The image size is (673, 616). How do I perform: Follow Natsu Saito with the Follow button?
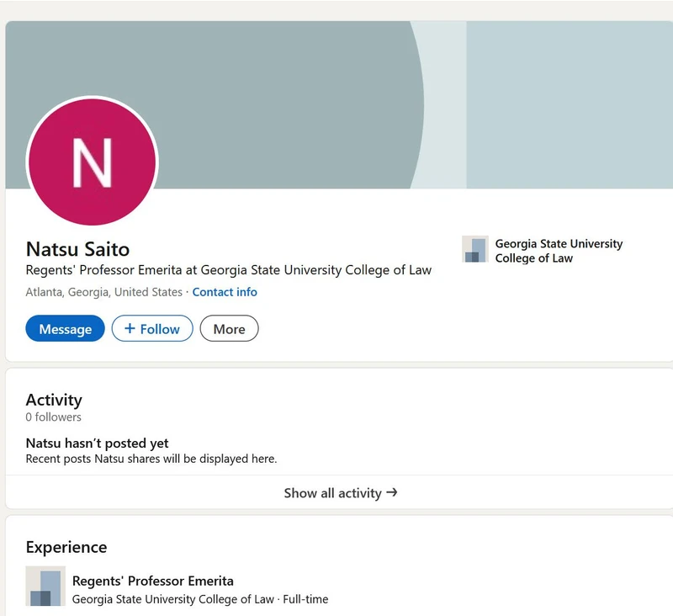(152, 329)
